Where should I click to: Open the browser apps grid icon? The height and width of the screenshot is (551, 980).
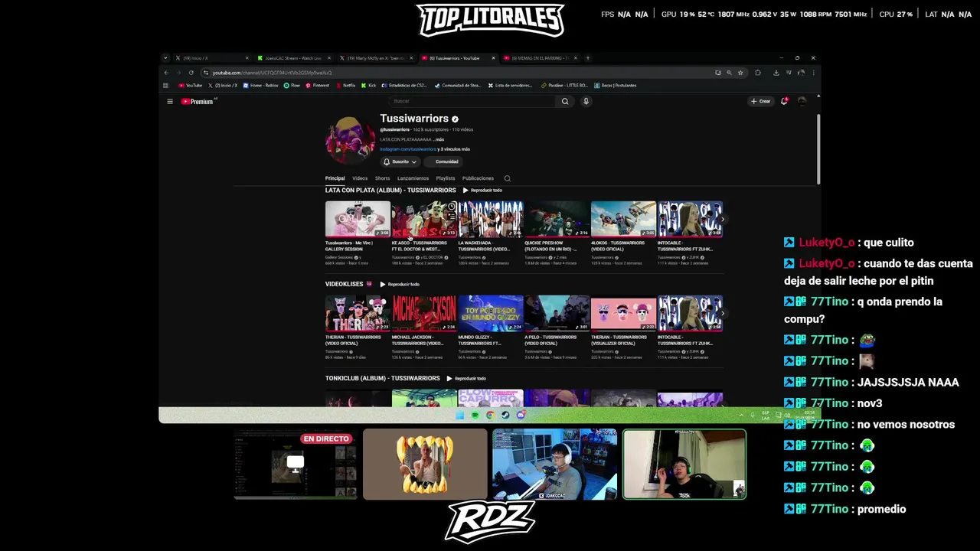[165, 86]
